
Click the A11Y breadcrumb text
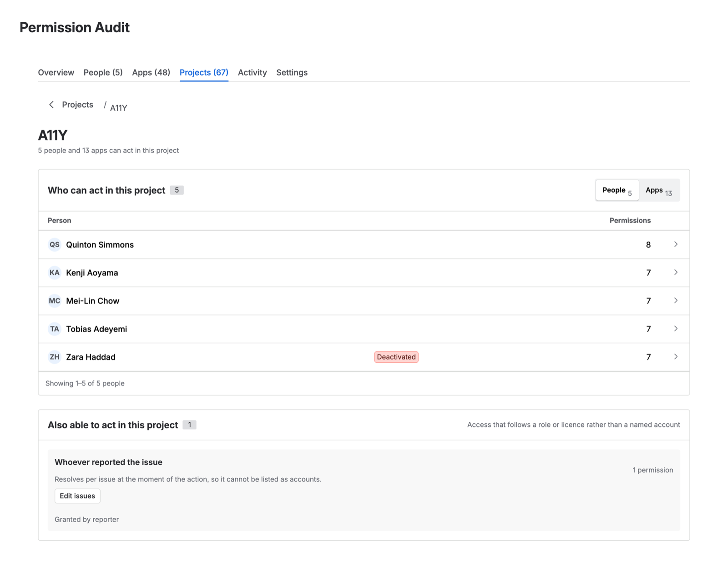[118, 108]
